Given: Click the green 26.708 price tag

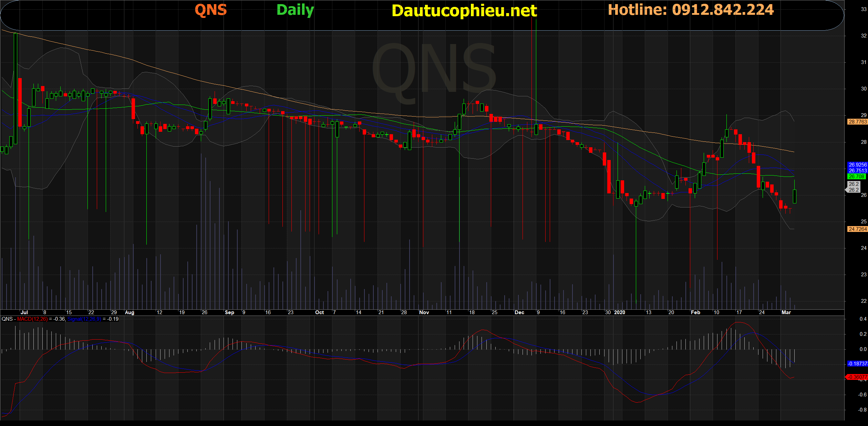Looking at the screenshot, I should tap(857, 176).
